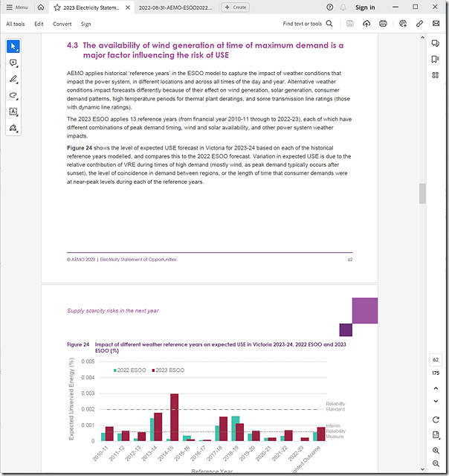Image resolution: width=449 pixels, height=476 pixels.
Task: Go to the Home view
Action: 41,7
